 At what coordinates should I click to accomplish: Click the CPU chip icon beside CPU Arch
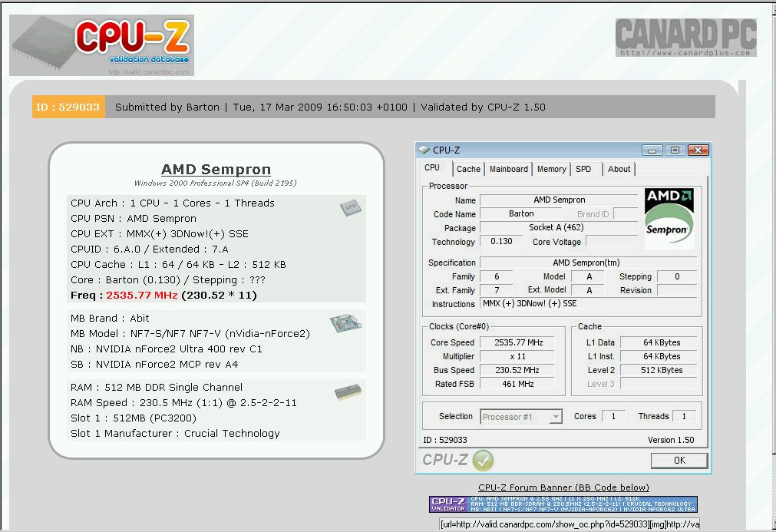click(350, 207)
